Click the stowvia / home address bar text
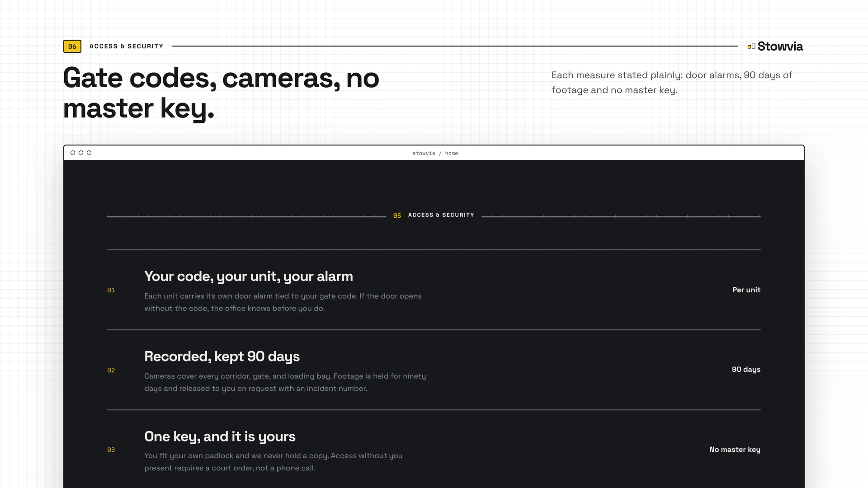Viewport: 868px width, 488px height. 435,153
